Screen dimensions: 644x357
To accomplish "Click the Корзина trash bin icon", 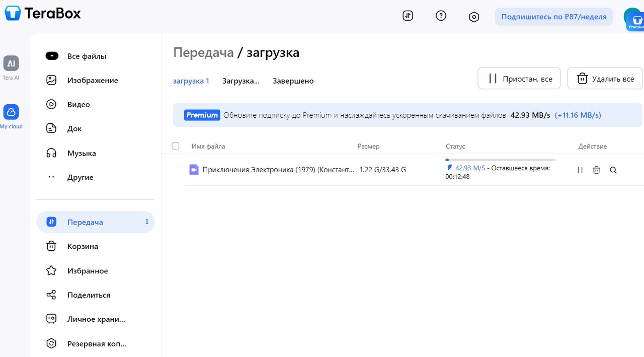I will tap(51, 246).
